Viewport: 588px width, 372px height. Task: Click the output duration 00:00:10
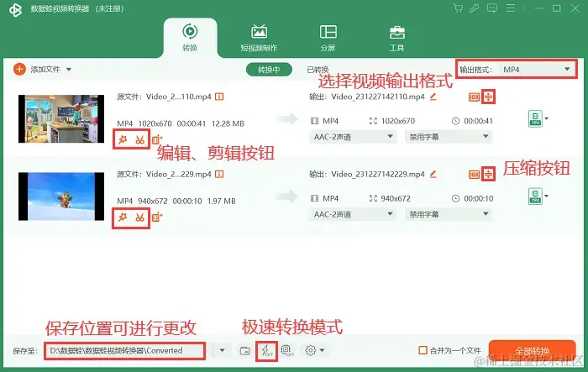pos(478,198)
